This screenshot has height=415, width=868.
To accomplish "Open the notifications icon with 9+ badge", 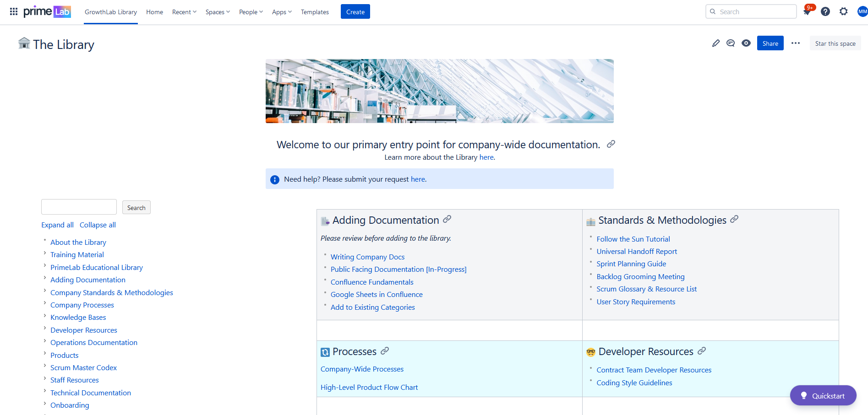I will (x=807, y=11).
